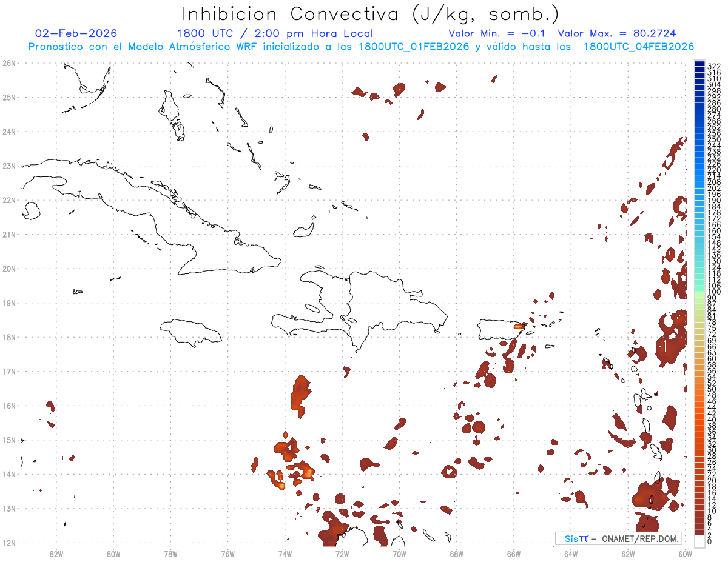The height and width of the screenshot is (562, 728).
Task: Click the 82W longitude label
Action: click(x=56, y=553)
